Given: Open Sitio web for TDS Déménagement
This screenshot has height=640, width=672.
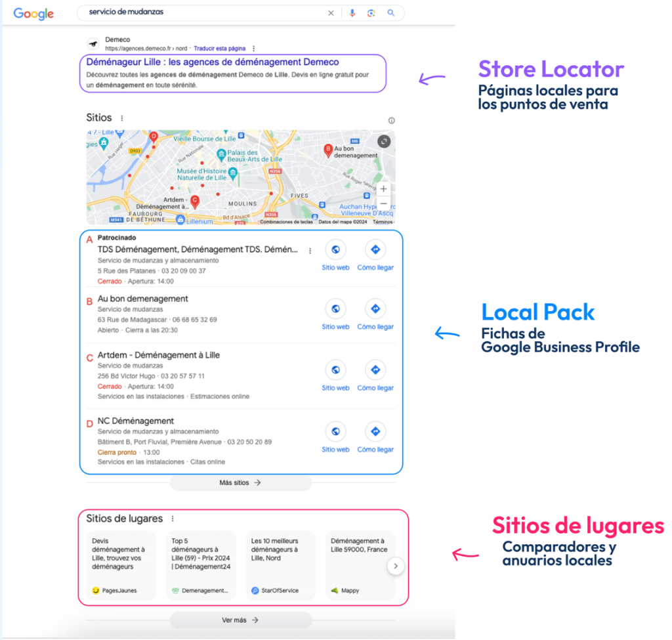Looking at the screenshot, I should click(x=335, y=255).
